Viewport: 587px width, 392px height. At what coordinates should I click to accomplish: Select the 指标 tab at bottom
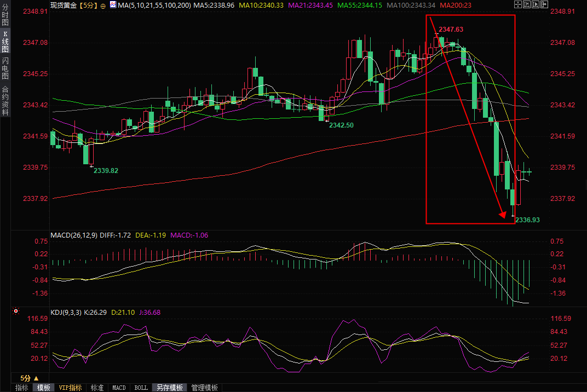pyautogui.click(x=22, y=388)
